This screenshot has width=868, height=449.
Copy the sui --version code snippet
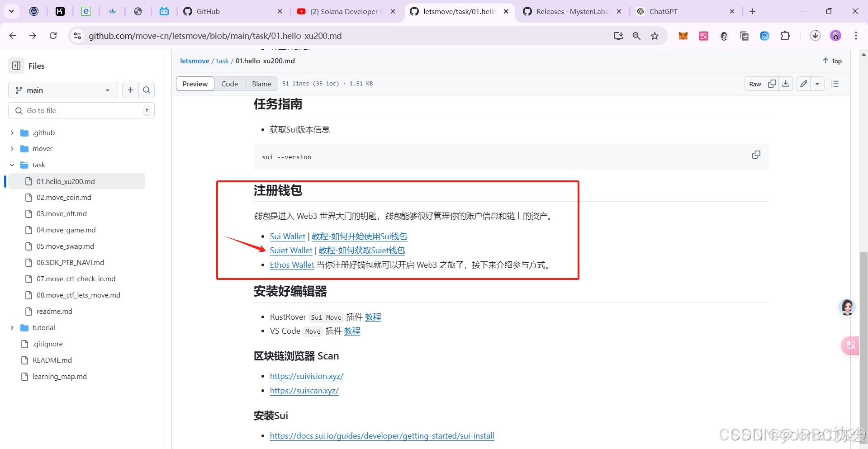pos(756,154)
